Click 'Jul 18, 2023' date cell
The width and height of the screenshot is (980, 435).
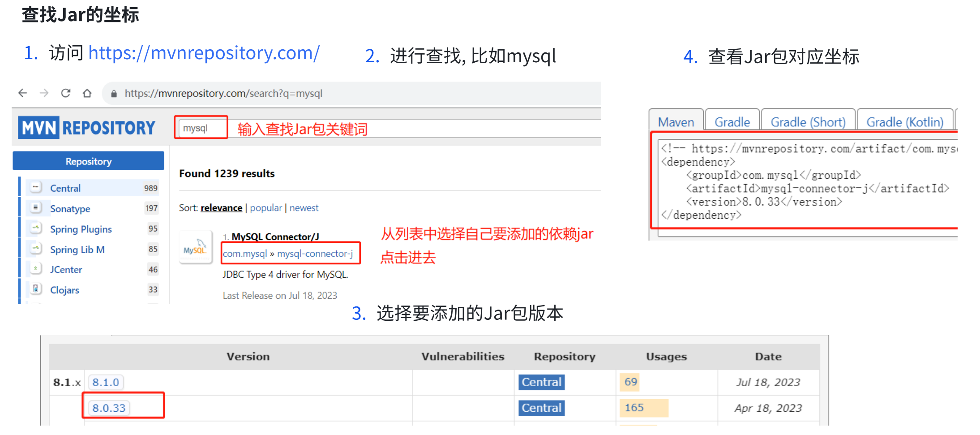pyautogui.click(x=768, y=382)
